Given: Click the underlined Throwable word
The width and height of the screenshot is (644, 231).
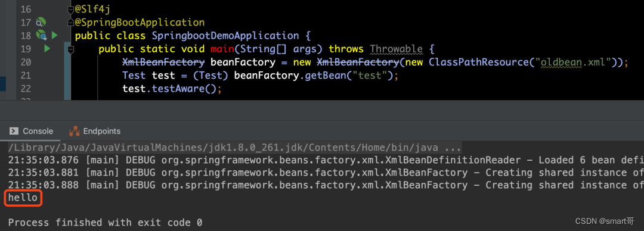Looking at the screenshot, I should (x=396, y=49).
